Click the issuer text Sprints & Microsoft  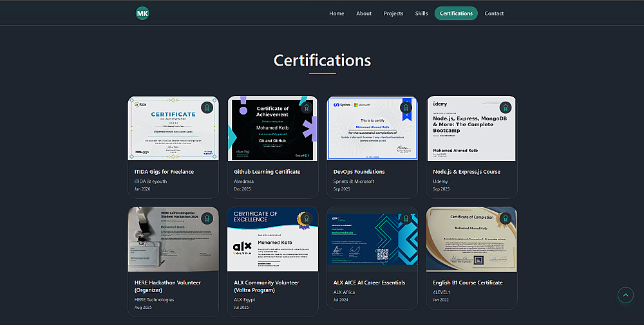click(x=354, y=181)
